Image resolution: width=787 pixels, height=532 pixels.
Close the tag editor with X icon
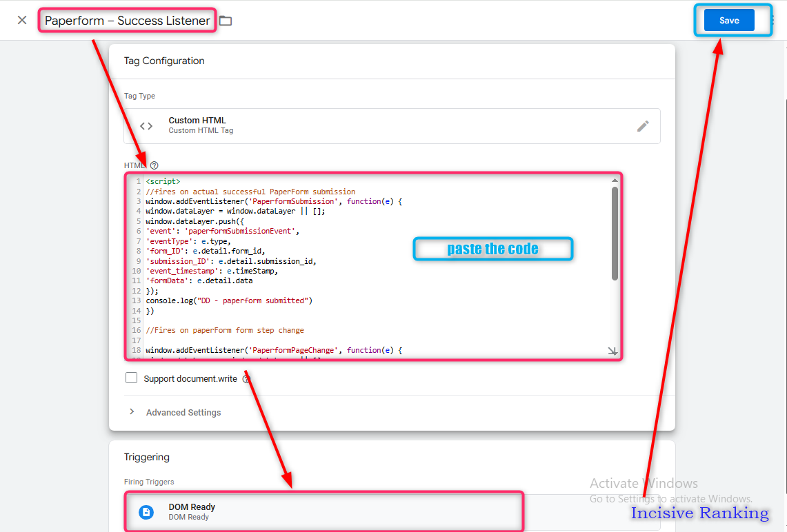pyautogui.click(x=21, y=20)
